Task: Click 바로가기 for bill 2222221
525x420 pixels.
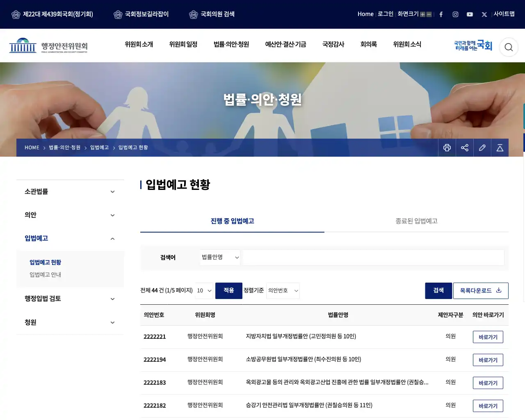Action: (x=488, y=337)
